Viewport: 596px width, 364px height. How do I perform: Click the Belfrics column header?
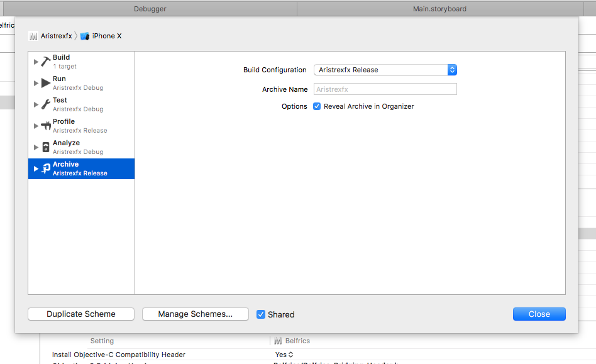tap(297, 341)
